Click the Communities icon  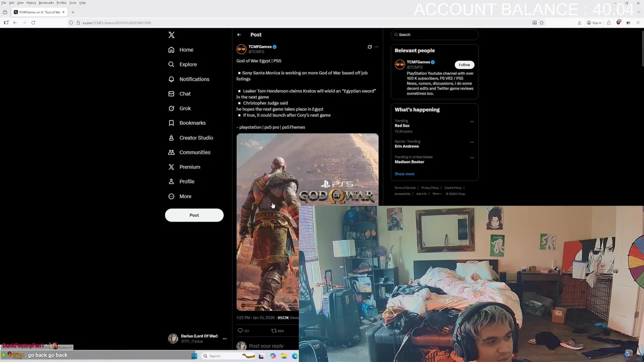(x=171, y=152)
